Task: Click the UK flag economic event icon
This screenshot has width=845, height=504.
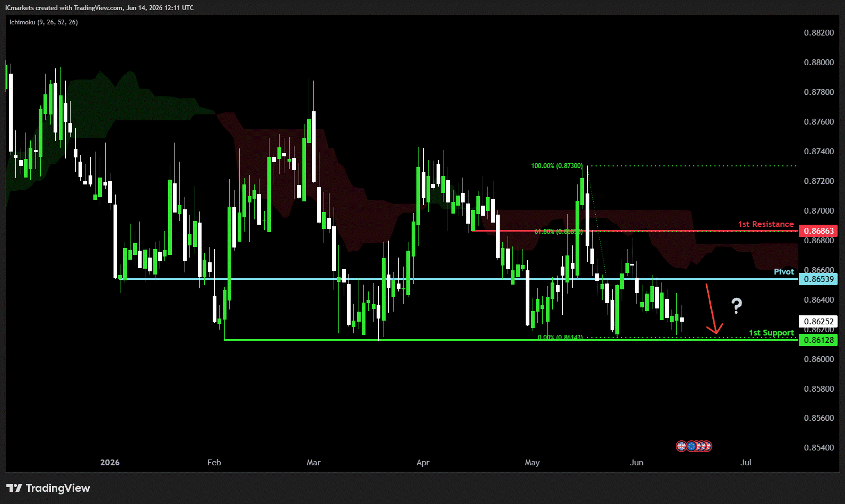Action: pos(681,446)
